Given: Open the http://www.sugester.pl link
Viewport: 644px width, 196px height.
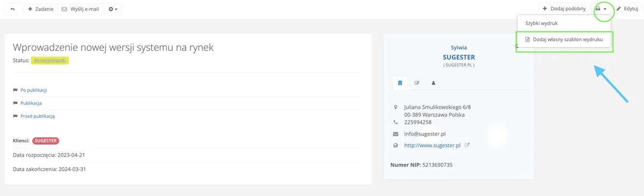Looking at the screenshot, I should pos(433,145).
